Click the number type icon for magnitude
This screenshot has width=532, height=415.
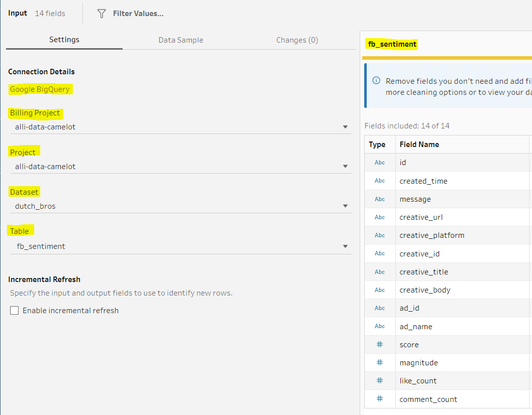pyautogui.click(x=380, y=363)
